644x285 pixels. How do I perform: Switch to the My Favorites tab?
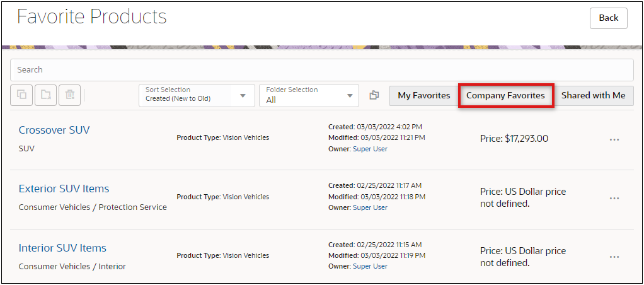pos(423,95)
